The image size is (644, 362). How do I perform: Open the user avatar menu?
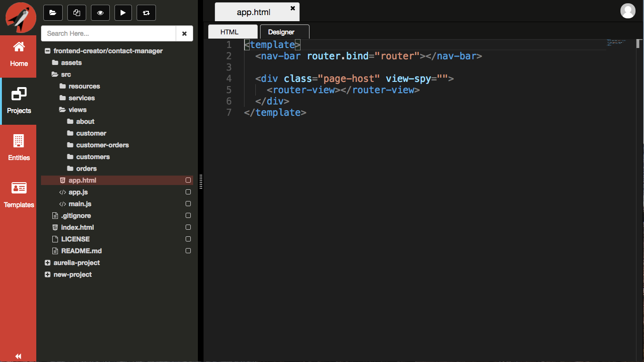pyautogui.click(x=628, y=10)
